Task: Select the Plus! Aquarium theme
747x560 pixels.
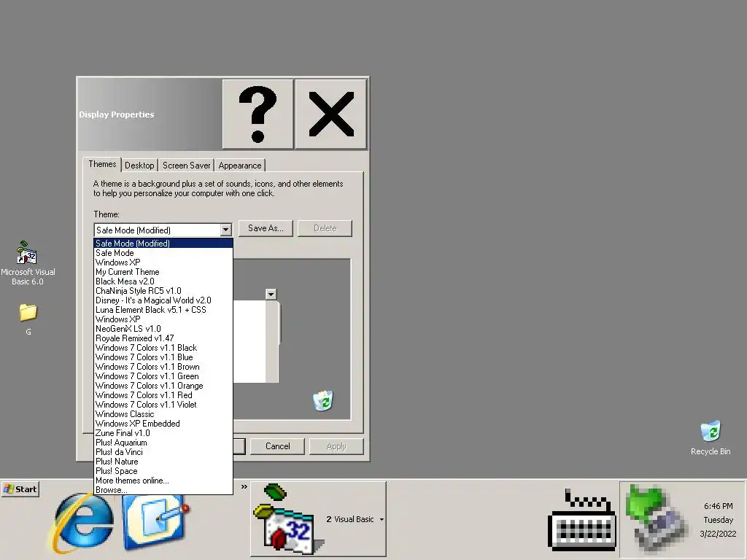Action: tap(163, 443)
